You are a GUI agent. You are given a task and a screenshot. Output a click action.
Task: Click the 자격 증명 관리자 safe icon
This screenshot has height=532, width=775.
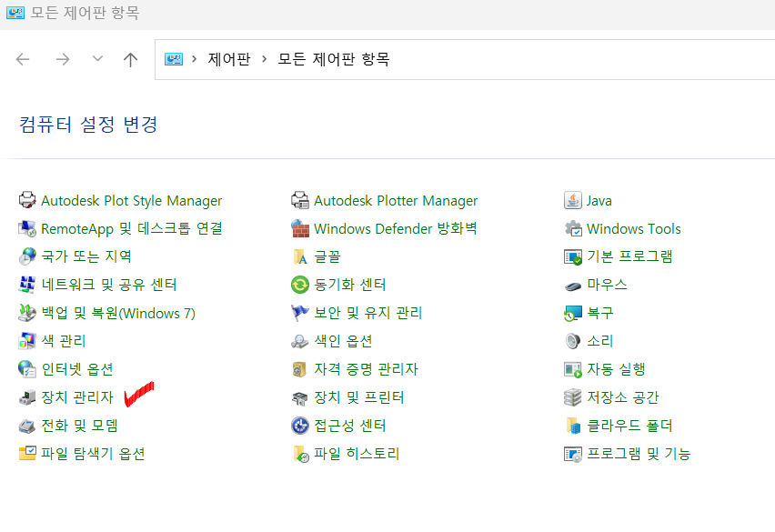[x=300, y=369]
